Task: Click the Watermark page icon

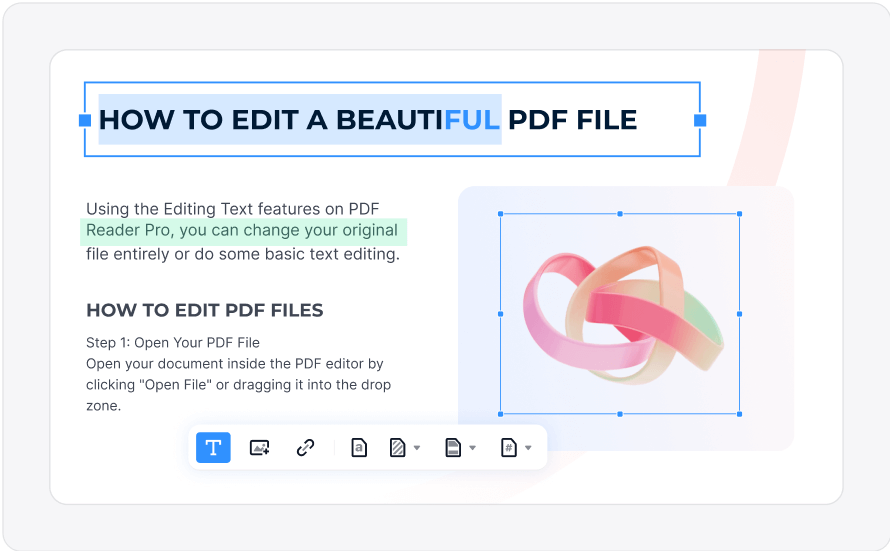Action: [x=359, y=448]
